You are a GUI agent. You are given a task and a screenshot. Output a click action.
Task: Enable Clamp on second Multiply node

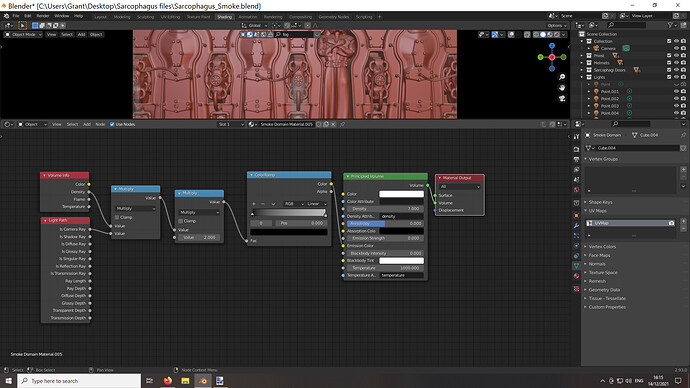pyautogui.click(x=180, y=221)
